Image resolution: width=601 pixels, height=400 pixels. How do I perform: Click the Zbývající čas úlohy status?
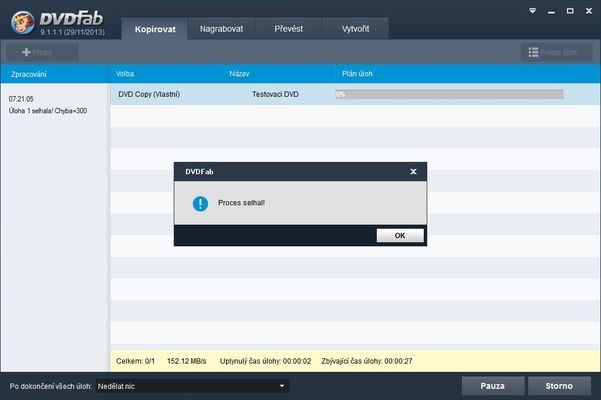[x=367, y=361]
